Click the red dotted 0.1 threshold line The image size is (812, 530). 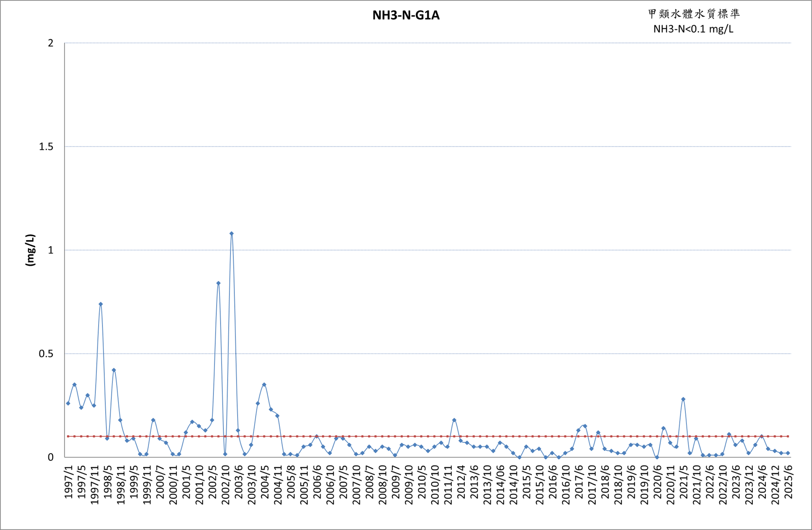click(428, 436)
